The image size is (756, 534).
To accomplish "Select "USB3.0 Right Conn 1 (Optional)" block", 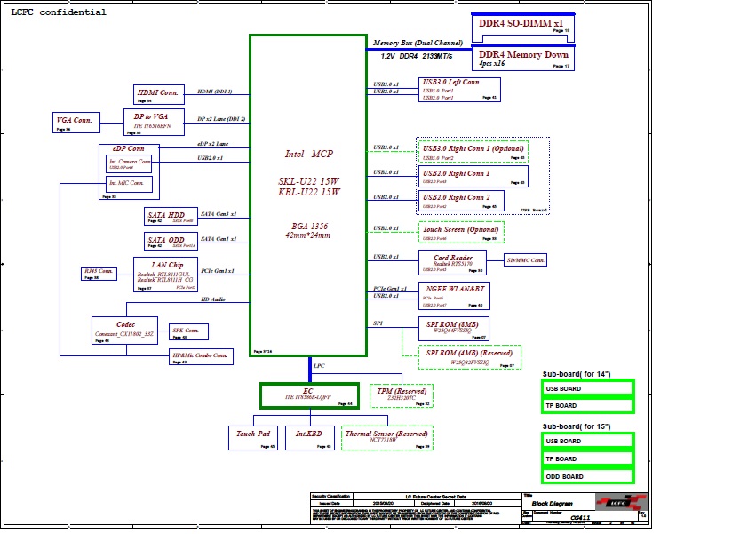I will (x=473, y=151).
